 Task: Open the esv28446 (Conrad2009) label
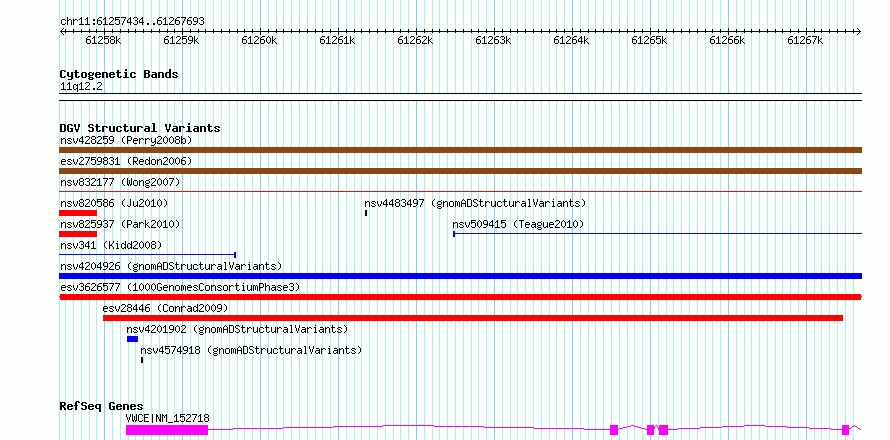click(165, 308)
